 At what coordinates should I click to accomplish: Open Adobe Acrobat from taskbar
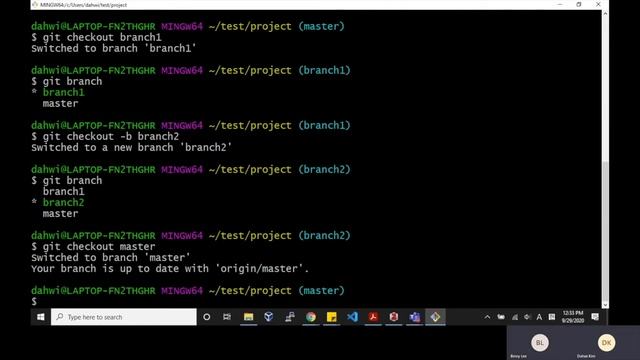click(x=373, y=317)
